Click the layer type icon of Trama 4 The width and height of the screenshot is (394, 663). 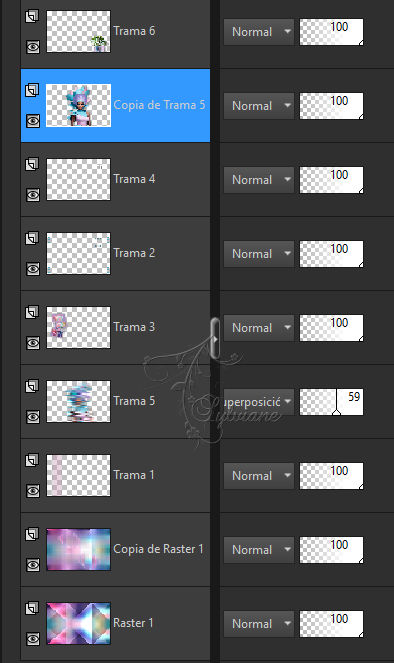click(x=32, y=164)
